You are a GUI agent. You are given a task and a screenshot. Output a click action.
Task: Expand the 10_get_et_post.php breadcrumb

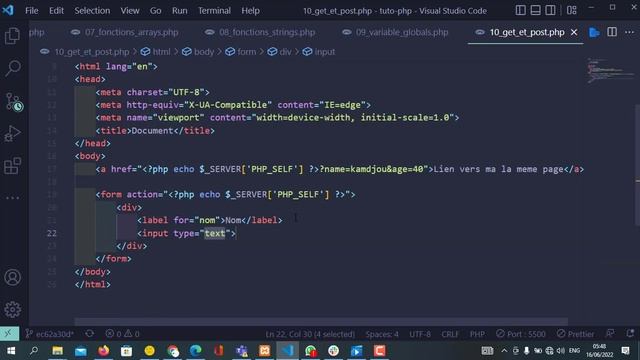point(91,52)
